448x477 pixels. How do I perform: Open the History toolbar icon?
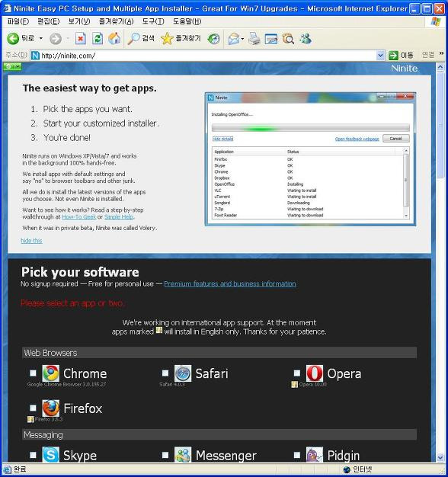coord(214,39)
